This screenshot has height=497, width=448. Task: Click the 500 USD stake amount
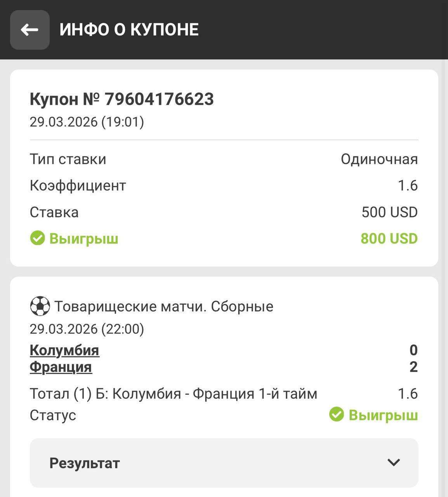click(x=389, y=212)
